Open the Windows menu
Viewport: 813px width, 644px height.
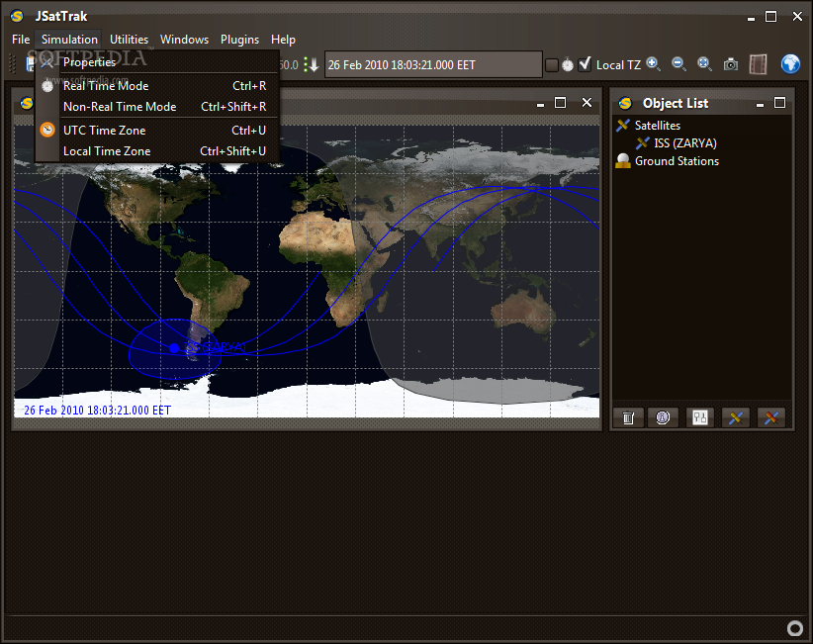point(184,40)
